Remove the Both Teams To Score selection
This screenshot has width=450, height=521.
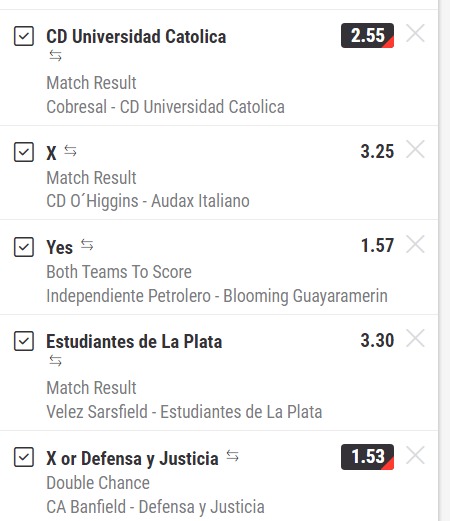pos(415,244)
